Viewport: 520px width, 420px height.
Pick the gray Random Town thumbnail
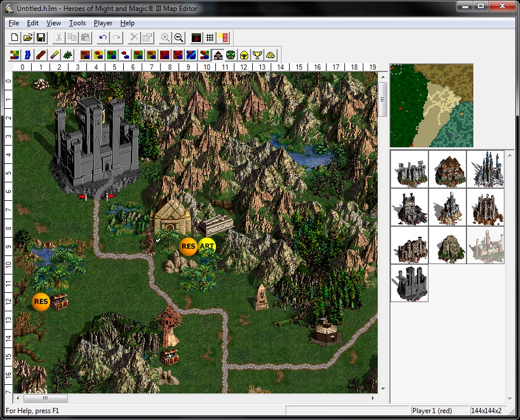click(409, 283)
